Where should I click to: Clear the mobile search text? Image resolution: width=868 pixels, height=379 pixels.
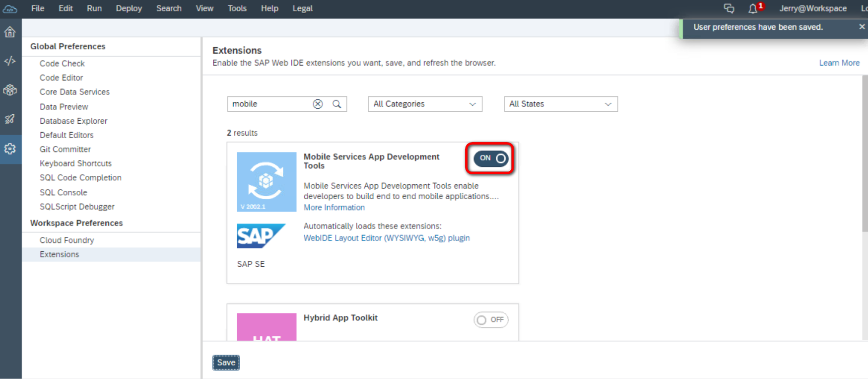click(318, 104)
